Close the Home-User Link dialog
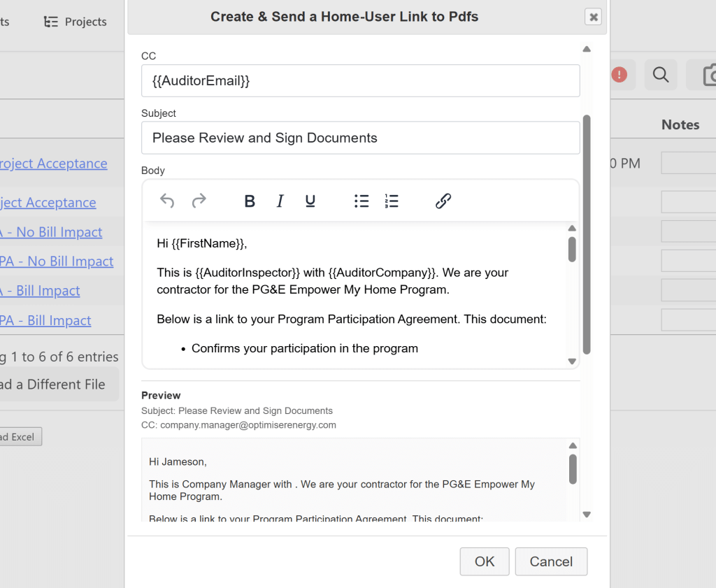 point(593,17)
